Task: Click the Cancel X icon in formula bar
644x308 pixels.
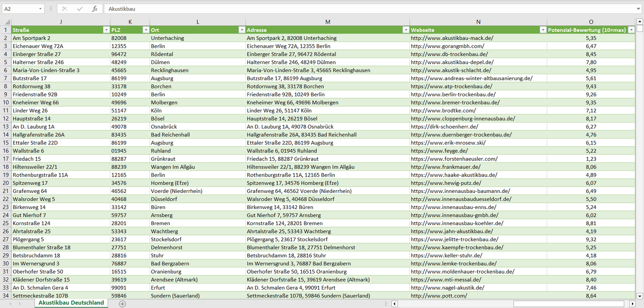Action: click(x=65, y=9)
